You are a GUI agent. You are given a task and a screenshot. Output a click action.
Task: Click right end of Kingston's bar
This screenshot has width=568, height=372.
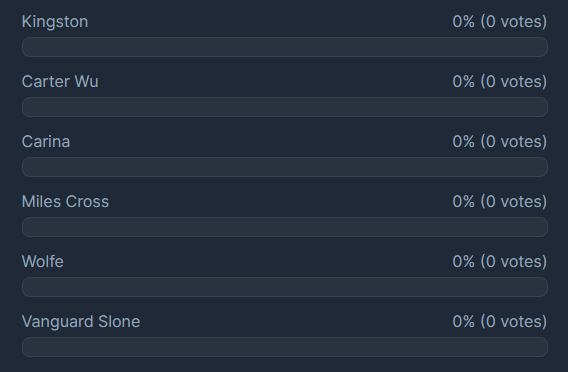(542, 47)
